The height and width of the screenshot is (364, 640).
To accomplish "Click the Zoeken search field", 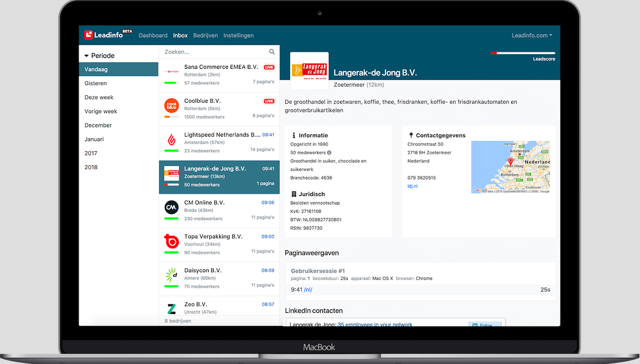I will coord(219,52).
